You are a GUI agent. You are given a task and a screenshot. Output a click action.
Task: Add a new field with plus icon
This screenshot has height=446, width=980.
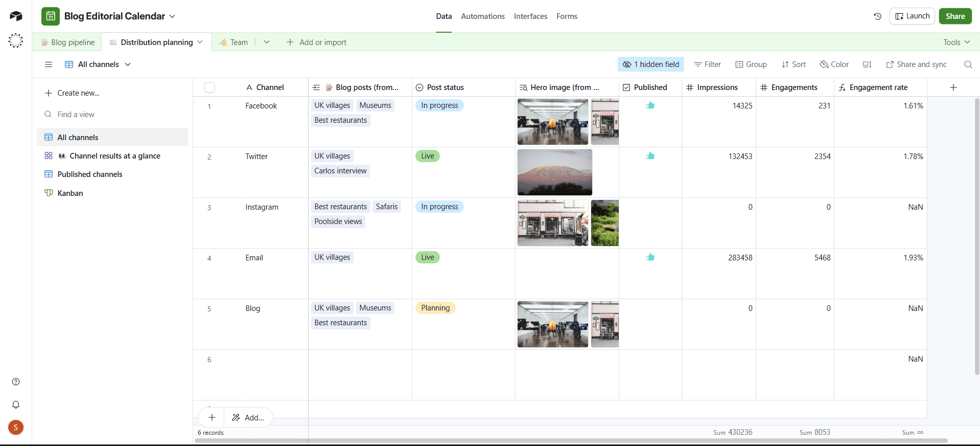click(x=953, y=87)
